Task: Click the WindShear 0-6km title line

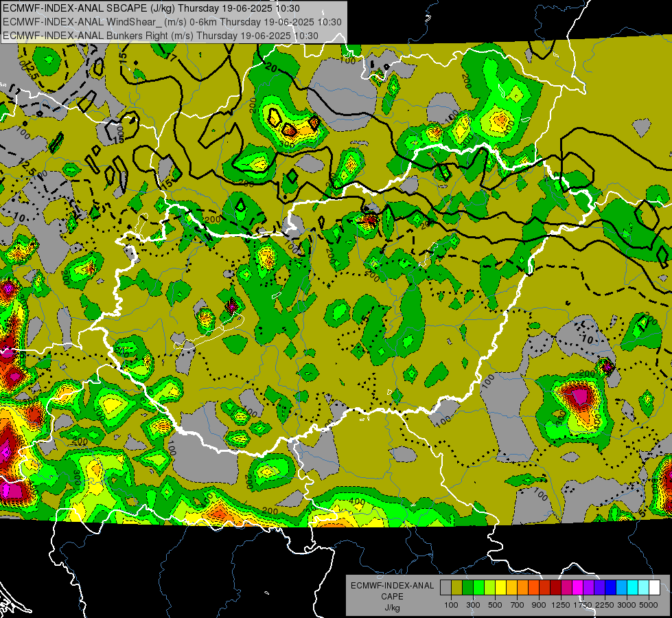Action: [172, 22]
